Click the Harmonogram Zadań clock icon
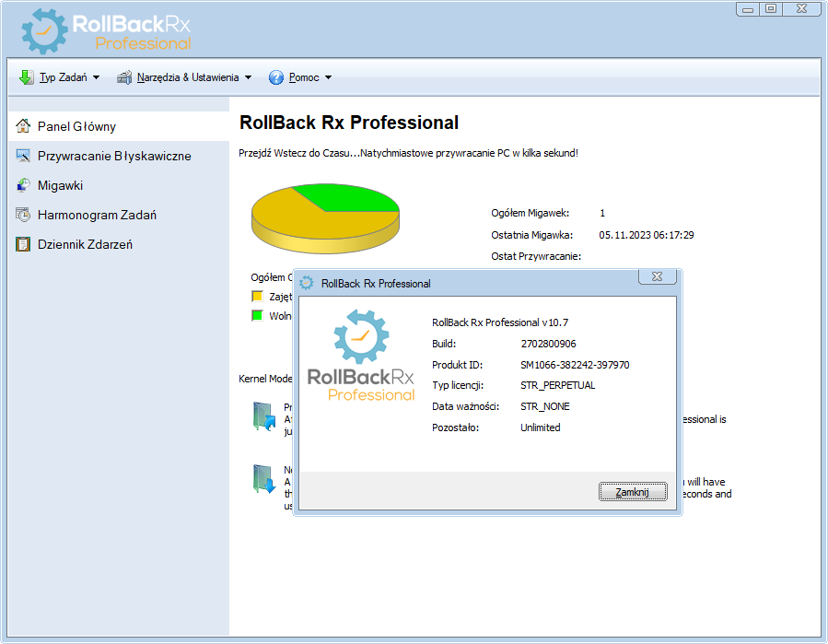This screenshot has width=828, height=644. [x=23, y=215]
